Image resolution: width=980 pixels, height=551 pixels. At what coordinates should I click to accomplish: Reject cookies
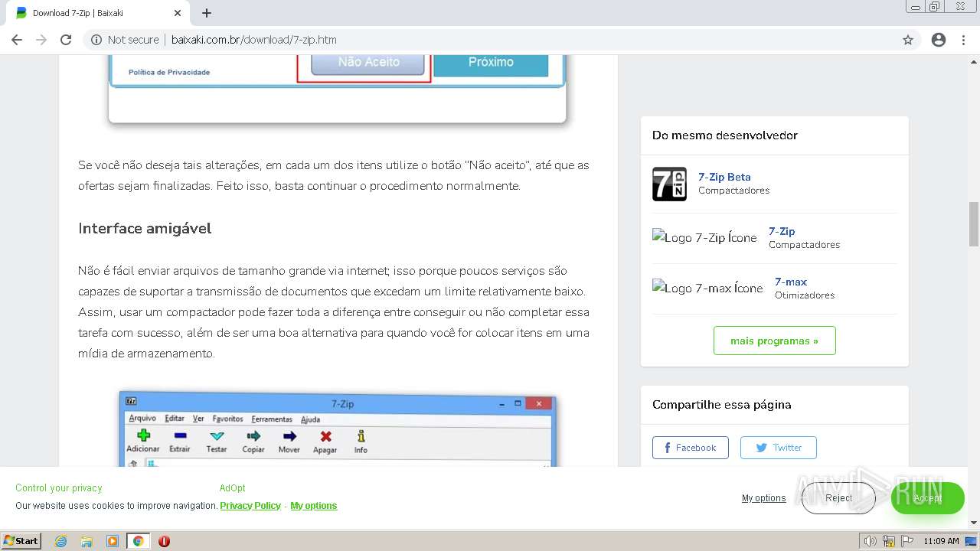coord(838,498)
